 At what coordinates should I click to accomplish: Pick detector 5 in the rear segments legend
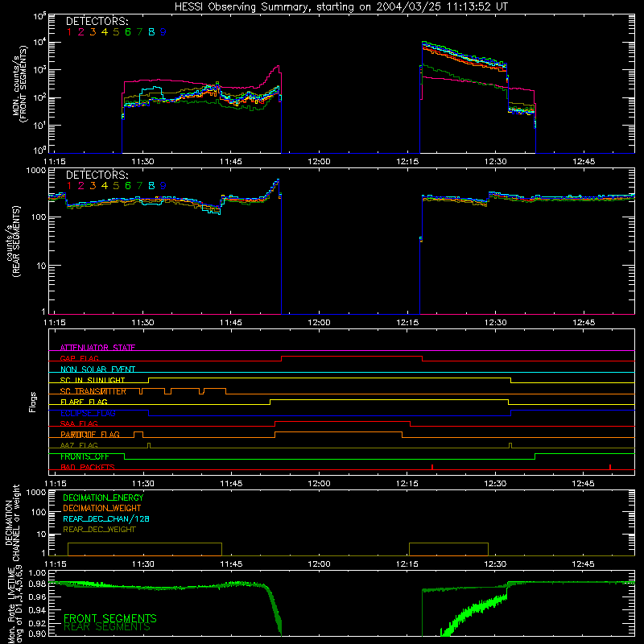click(x=116, y=186)
